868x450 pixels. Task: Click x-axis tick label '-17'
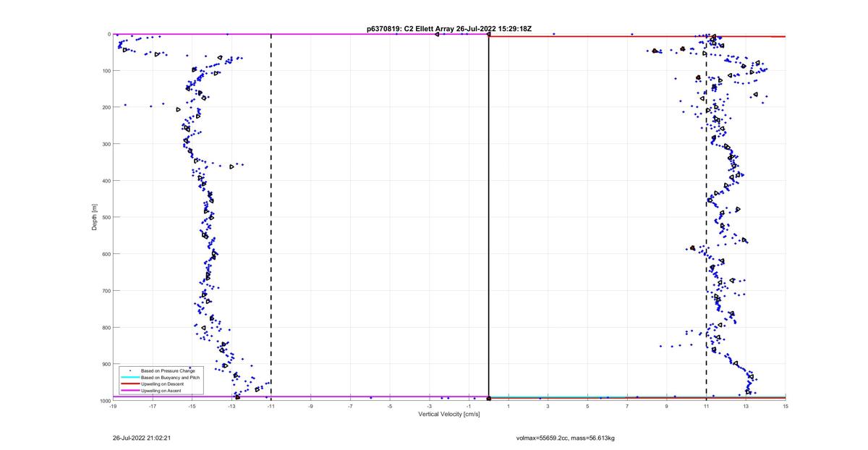(x=153, y=407)
